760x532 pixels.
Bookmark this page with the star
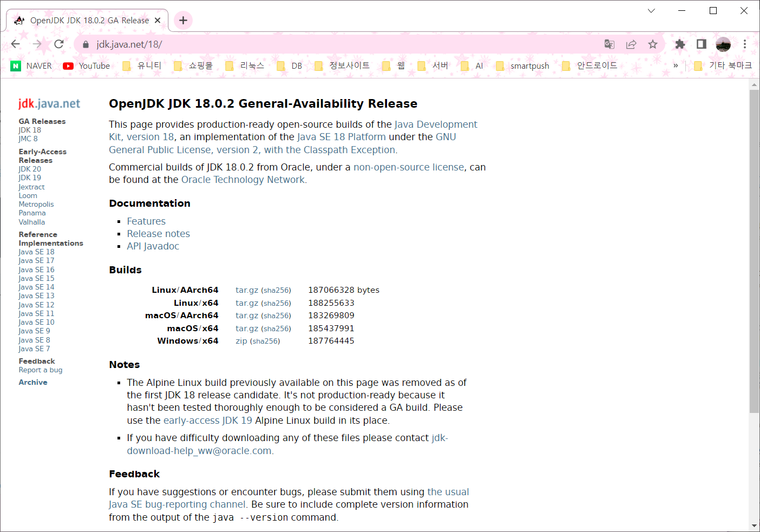(x=653, y=44)
